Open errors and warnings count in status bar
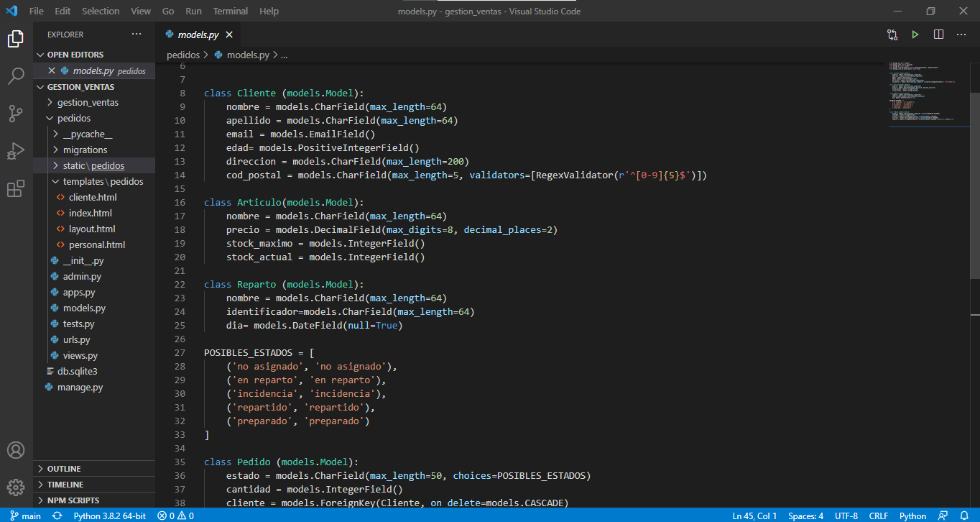 (x=176, y=516)
